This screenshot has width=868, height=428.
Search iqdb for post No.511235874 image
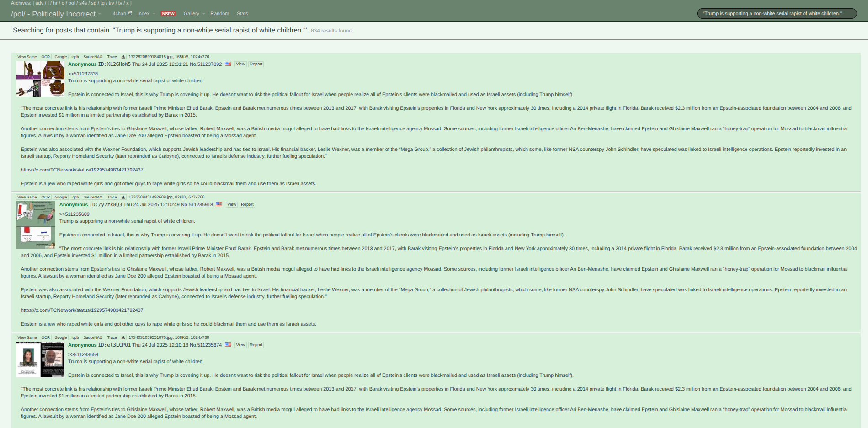tap(75, 338)
